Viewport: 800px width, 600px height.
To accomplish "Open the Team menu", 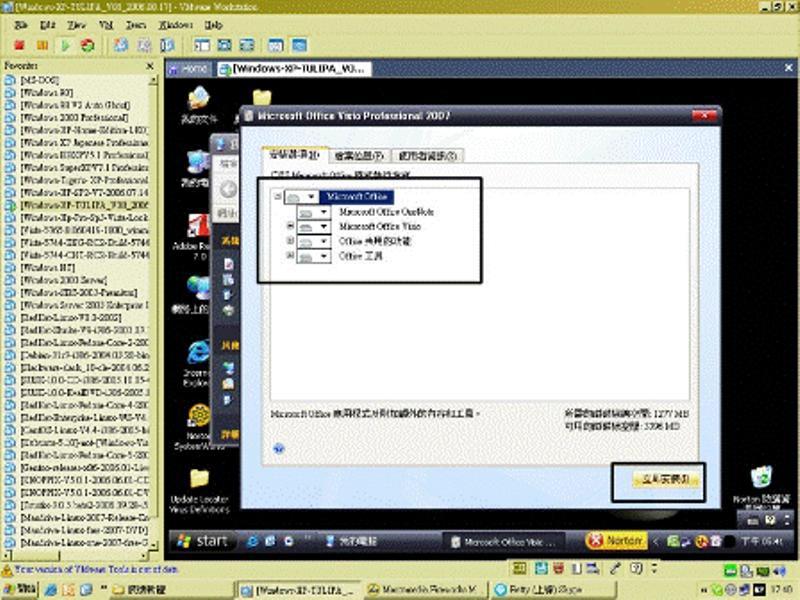I will [136, 24].
